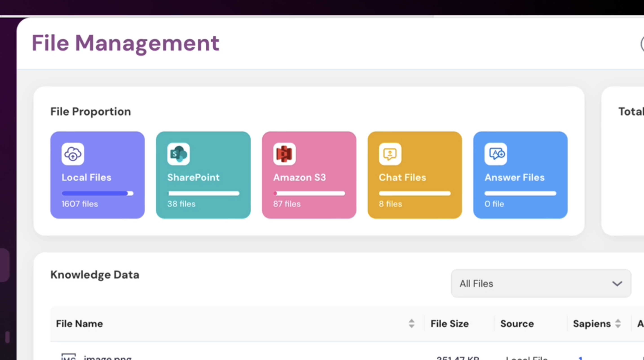Click the Local Files progress bar
This screenshot has width=644, height=360.
(97, 193)
